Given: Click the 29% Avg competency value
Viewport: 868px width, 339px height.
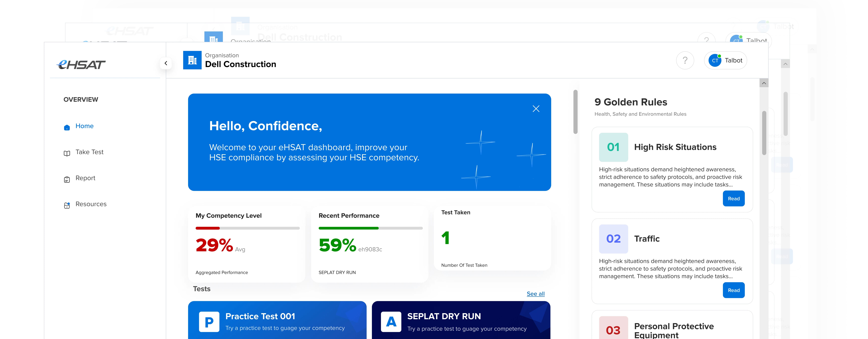Looking at the screenshot, I should coord(220,245).
